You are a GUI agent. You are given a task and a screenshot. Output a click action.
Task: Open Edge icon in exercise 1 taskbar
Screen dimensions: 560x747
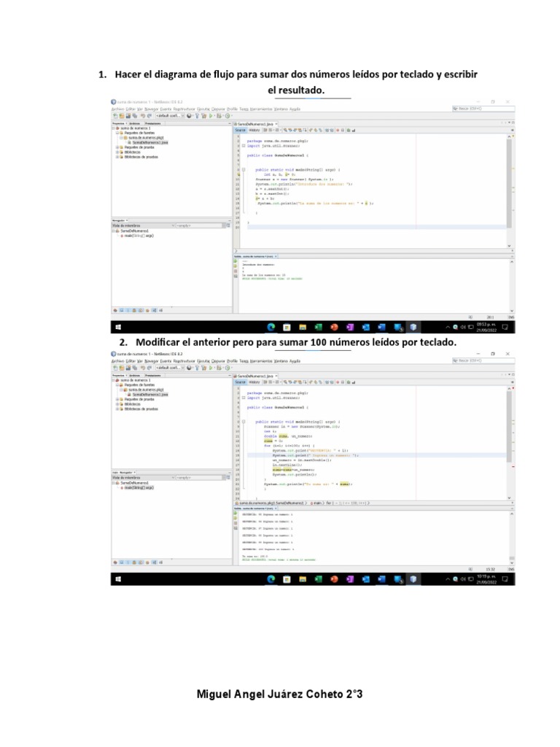271,327
